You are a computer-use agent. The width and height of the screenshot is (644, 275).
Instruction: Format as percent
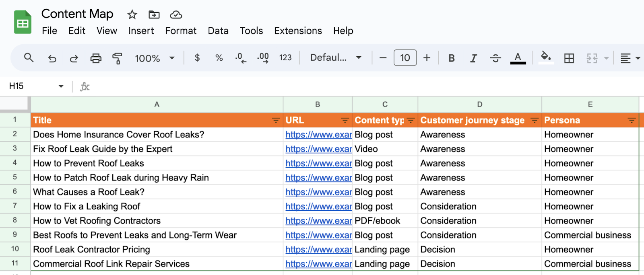[219, 58]
